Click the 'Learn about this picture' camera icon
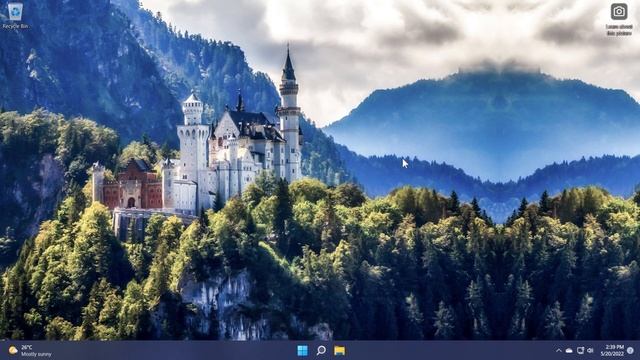This screenshot has width=640, height=360. tap(619, 19)
